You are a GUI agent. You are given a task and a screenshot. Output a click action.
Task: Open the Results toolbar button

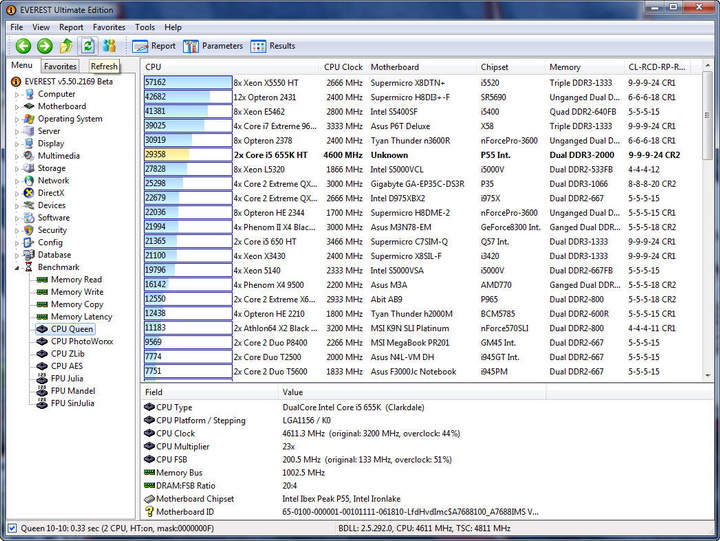pos(273,46)
